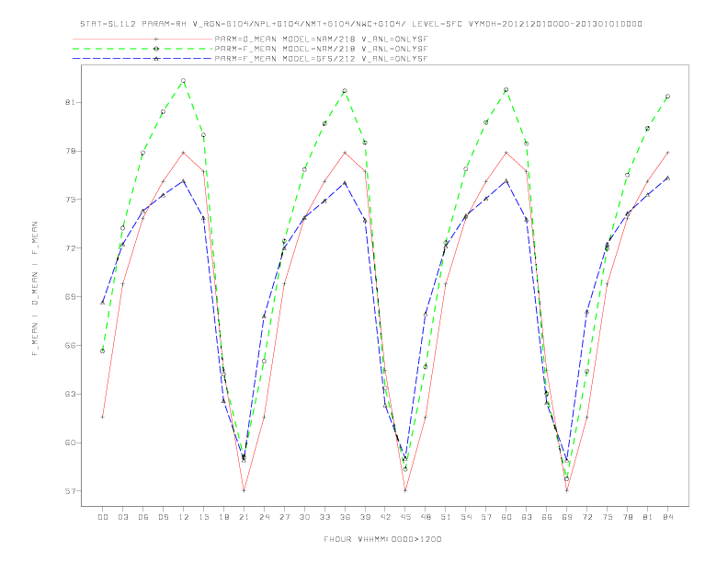Click the y-axis label F_MEAN | O_MEAN | F_MEAN
The height and width of the screenshot is (563, 728).
pyautogui.click(x=35, y=289)
